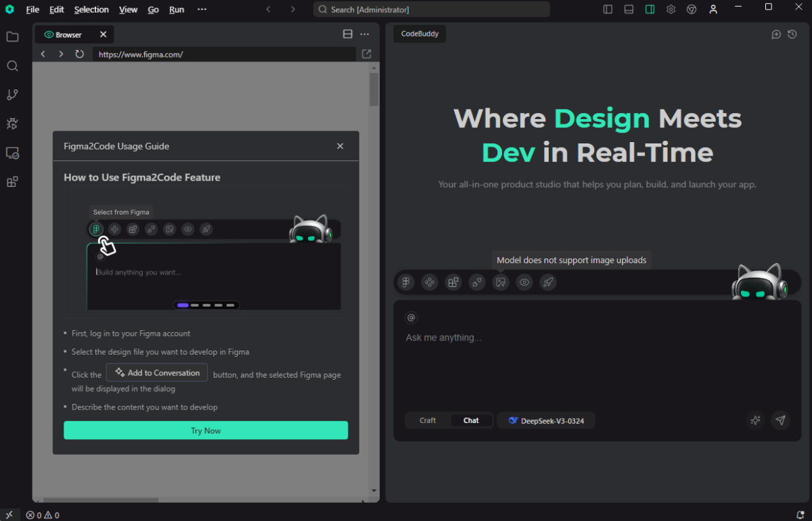The image size is (812, 521).
Task: Open chat history with the clock icon
Action: [792, 35]
